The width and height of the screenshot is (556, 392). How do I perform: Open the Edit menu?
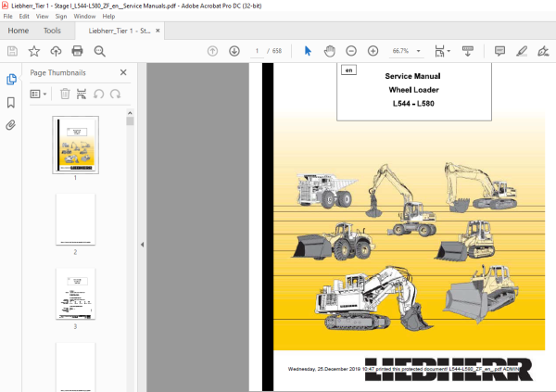point(24,17)
